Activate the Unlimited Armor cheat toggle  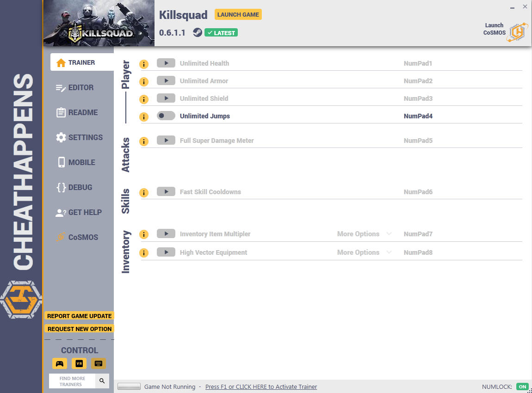click(166, 81)
